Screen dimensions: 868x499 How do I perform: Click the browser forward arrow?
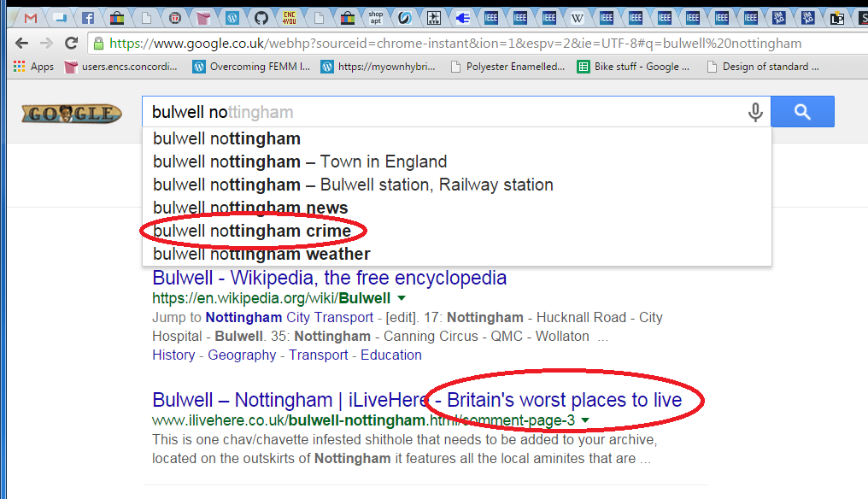click(46, 44)
